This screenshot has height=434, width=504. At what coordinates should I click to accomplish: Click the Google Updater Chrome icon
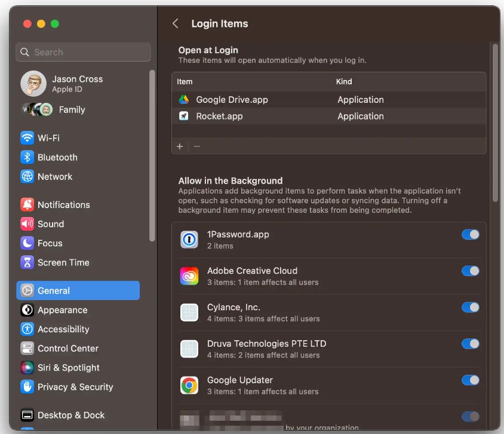(189, 386)
